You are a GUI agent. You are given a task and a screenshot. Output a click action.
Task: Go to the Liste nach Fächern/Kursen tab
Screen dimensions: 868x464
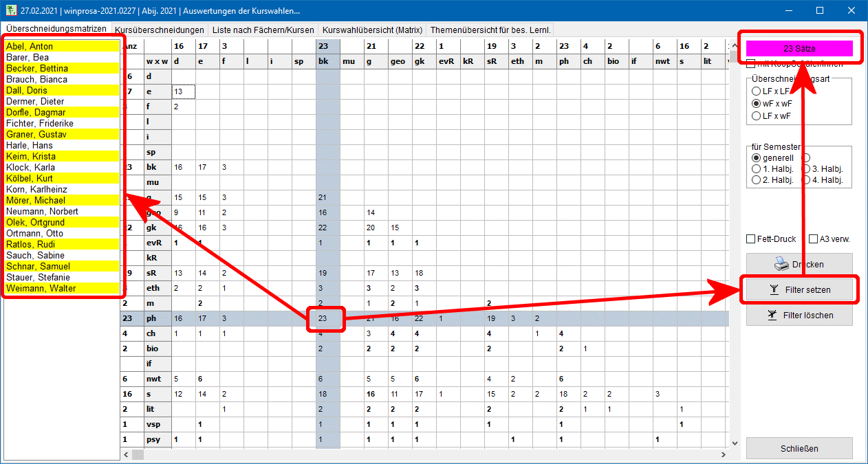[x=263, y=30]
